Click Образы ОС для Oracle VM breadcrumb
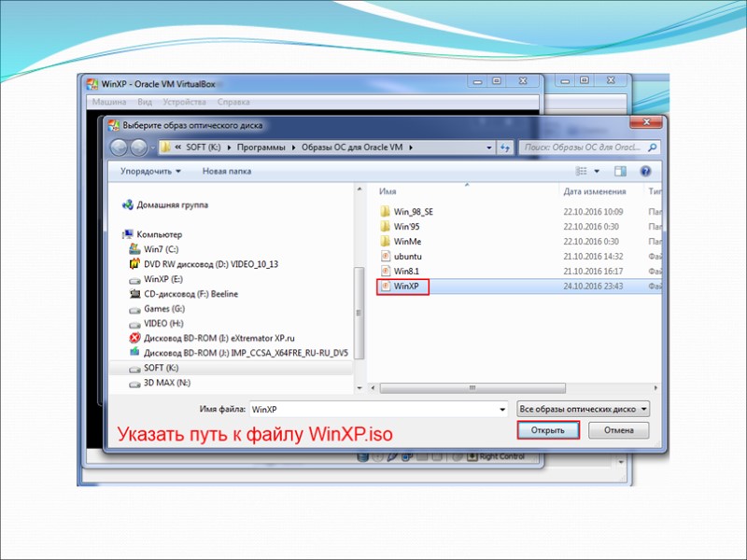The height and width of the screenshot is (560, 747). point(352,147)
